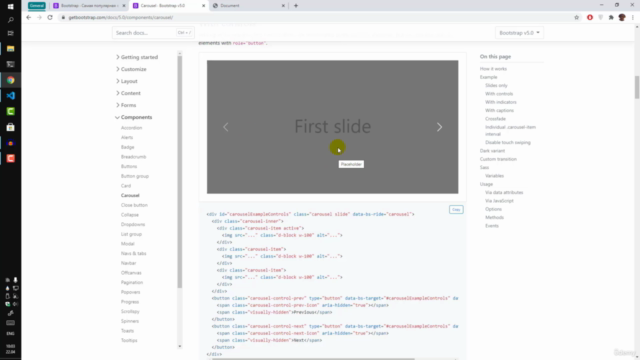Open Offcanvas docs page
640x360 pixels.
(x=131, y=273)
